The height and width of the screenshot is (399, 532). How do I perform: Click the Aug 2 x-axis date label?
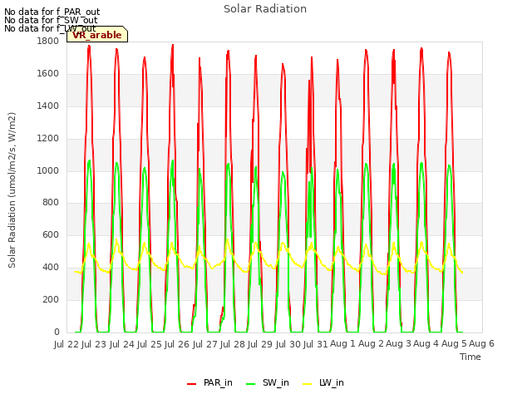[x=371, y=344]
